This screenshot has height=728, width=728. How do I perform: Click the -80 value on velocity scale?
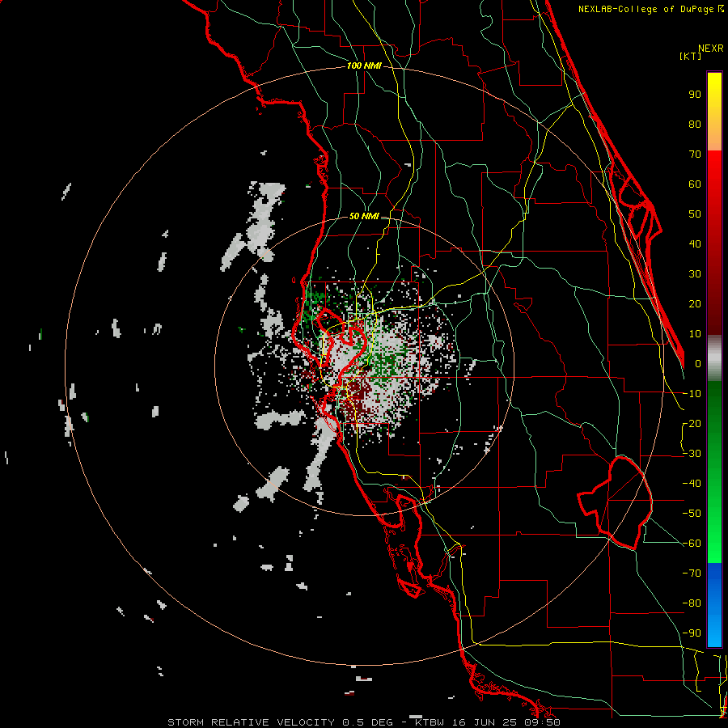tap(692, 603)
